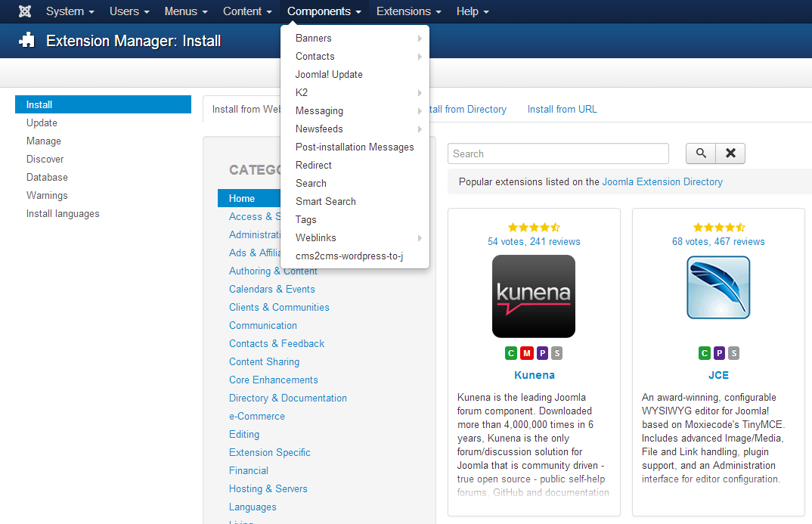Collapse the Components menu
This screenshot has height=524, width=812.
(x=324, y=11)
